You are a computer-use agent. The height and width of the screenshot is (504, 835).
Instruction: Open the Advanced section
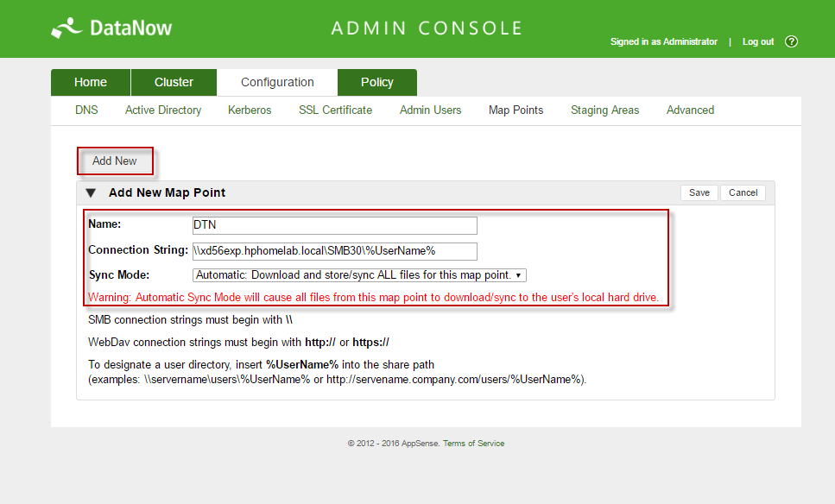[690, 110]
